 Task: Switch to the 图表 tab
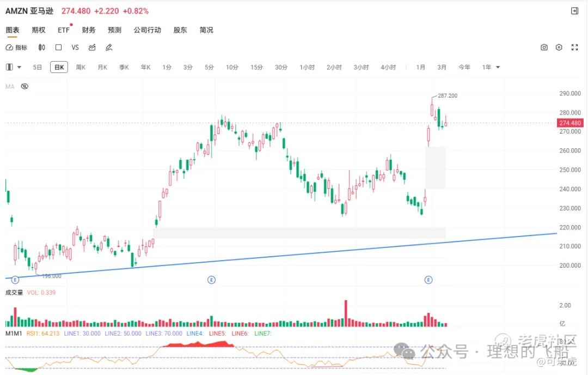pyautogui.click(x=13, y=30)
